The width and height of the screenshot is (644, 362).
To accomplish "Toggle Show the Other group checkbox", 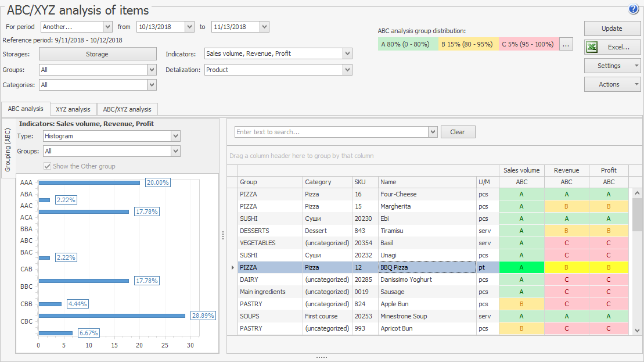I will click(48, 166).
